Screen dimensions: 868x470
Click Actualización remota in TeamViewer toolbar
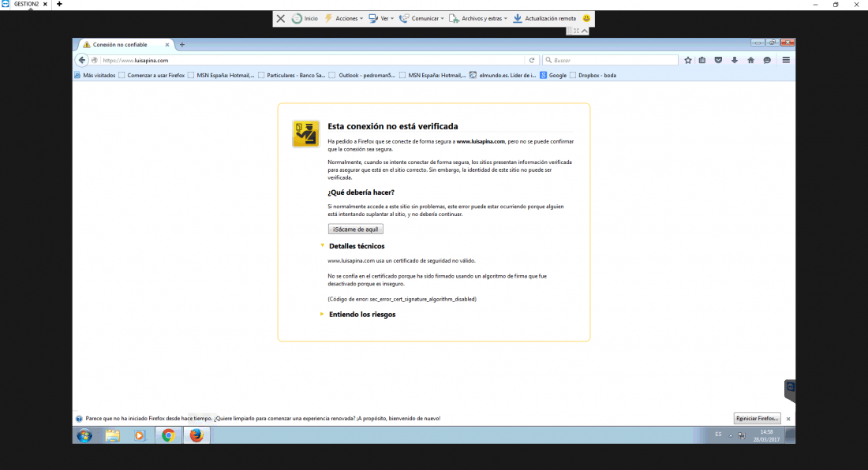[544, 19]
